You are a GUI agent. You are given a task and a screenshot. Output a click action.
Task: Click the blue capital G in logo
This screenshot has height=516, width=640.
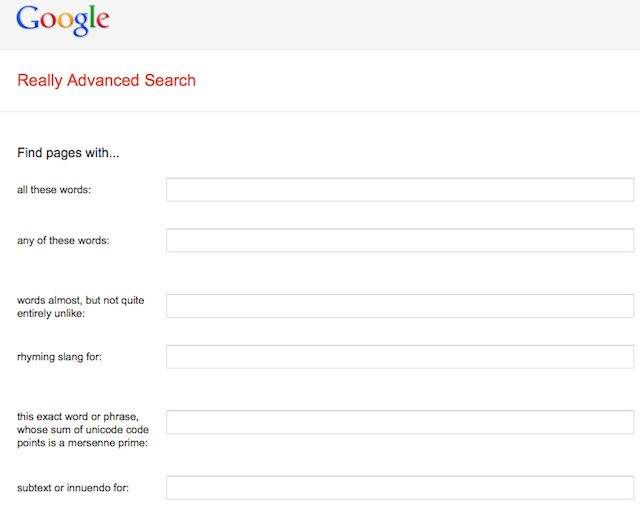pyautogui.click(x=28, y=18)
